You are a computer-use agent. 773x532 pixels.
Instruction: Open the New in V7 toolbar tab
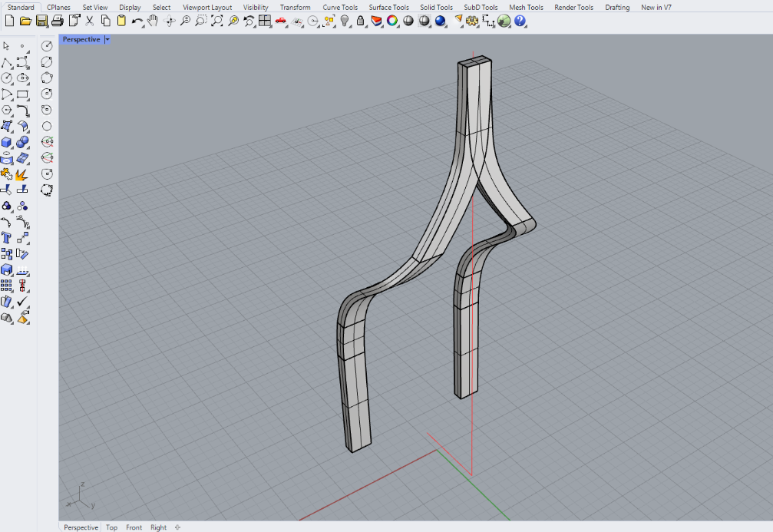(656, 8)
